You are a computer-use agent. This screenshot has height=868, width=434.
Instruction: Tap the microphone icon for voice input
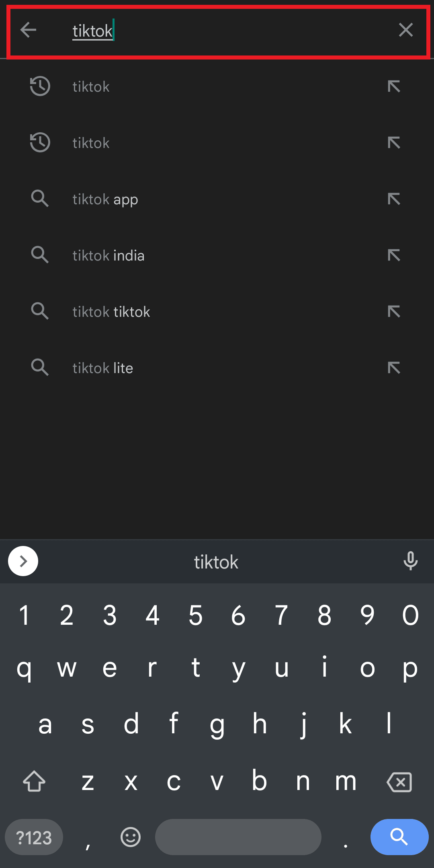tap(410, 561)
